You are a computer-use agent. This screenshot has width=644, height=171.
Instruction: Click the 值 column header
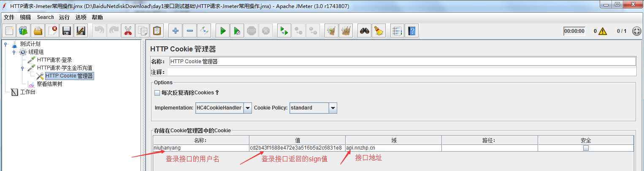(297, 140)
